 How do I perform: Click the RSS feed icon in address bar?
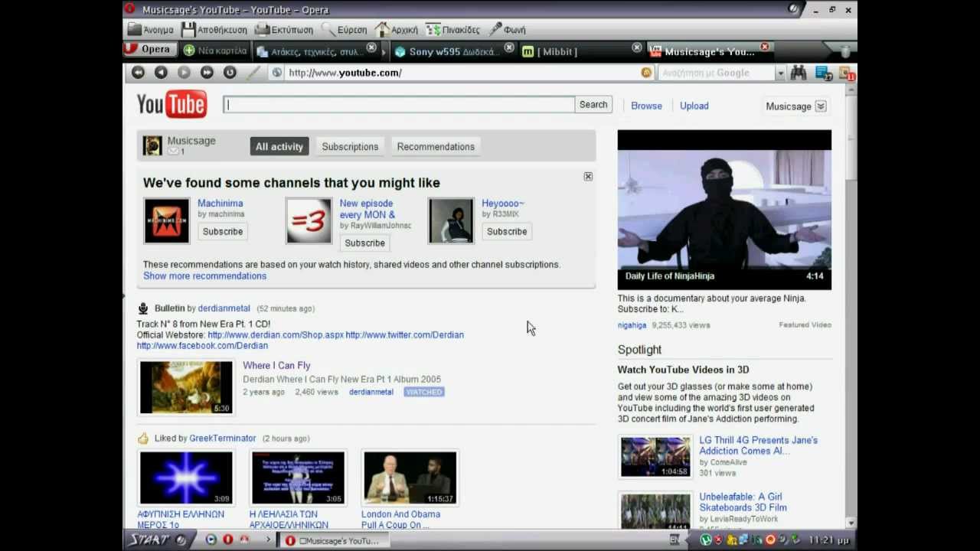pyautogui.click(x=647, y=73)
